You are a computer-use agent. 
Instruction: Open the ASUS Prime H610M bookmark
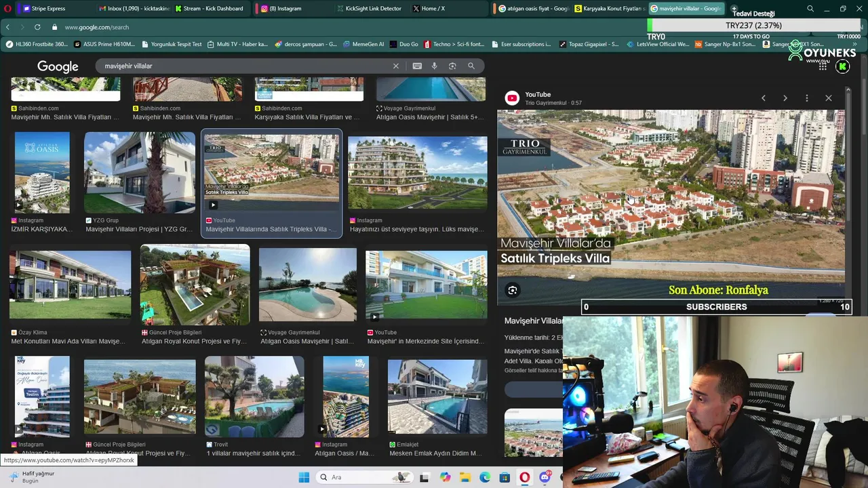(104, 44)
